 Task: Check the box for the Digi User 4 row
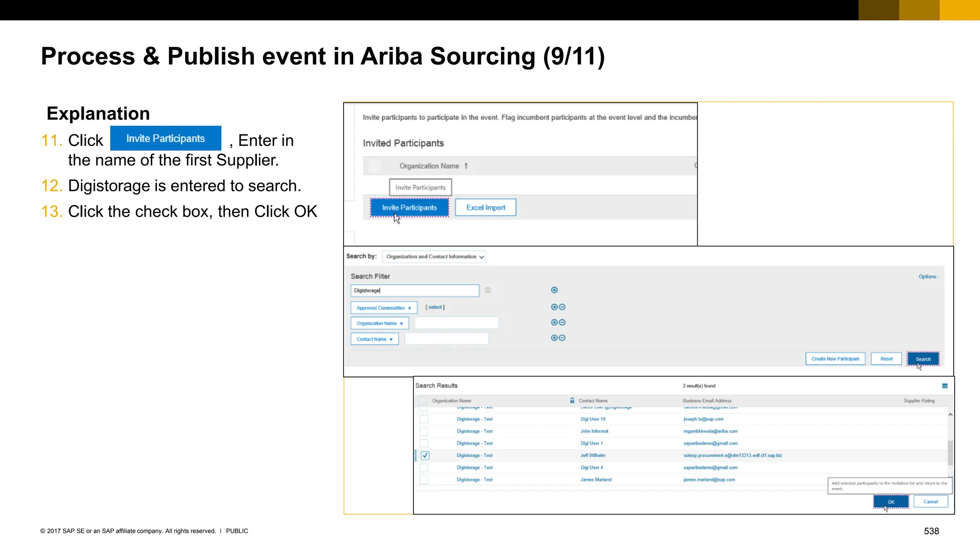(424, 468)
